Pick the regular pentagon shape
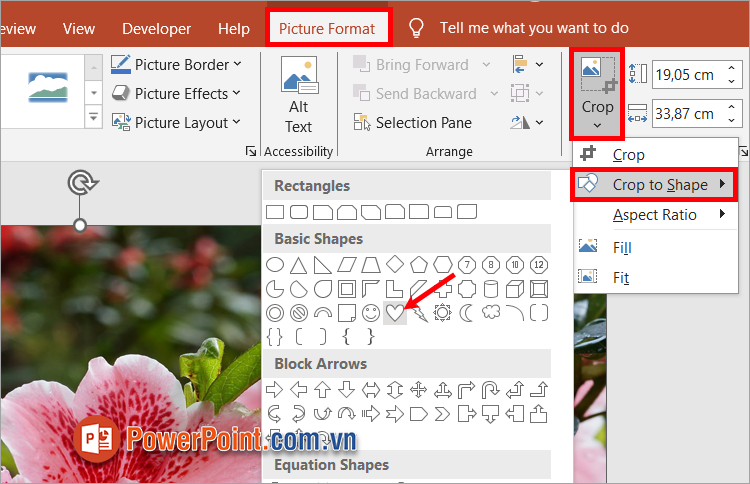The image size is (750, 484). [x=419, y=264]
